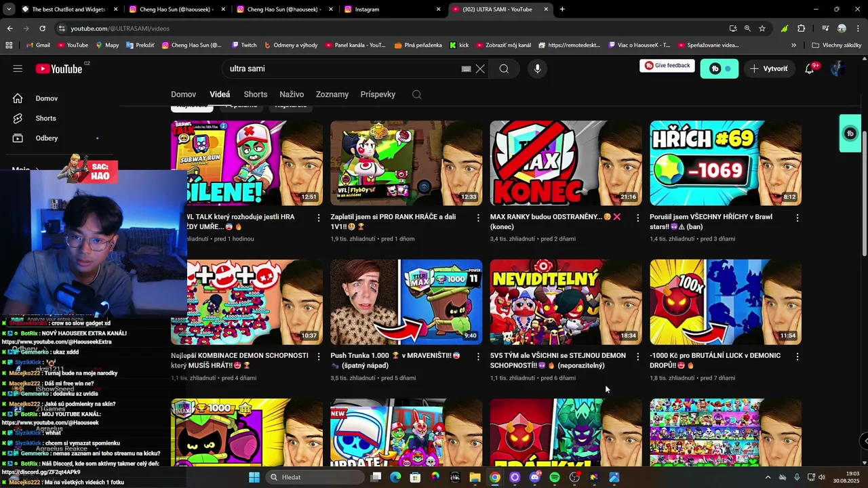The width and height of the screenshot is (868, 488).
Task: Switch to the Príspevky channel tab
Action: coord(378,94)
